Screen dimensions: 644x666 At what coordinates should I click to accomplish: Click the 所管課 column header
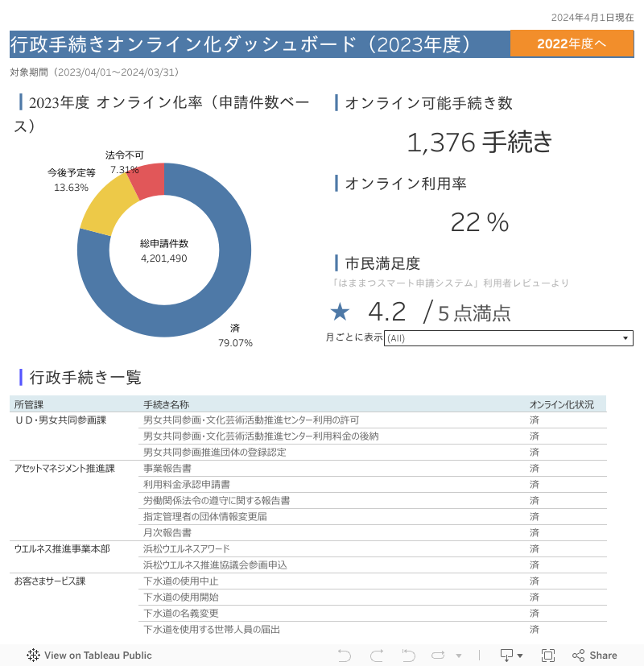(29, 404)
